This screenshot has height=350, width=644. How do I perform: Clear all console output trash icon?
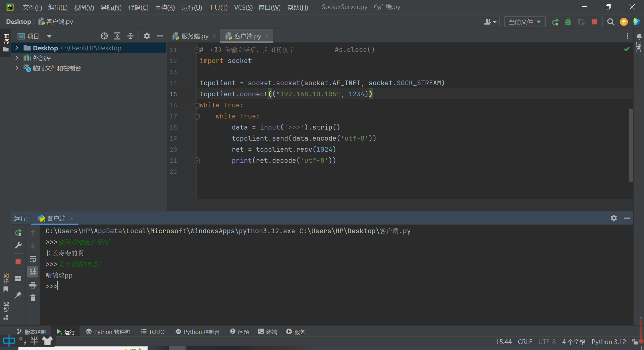[33, 298]
